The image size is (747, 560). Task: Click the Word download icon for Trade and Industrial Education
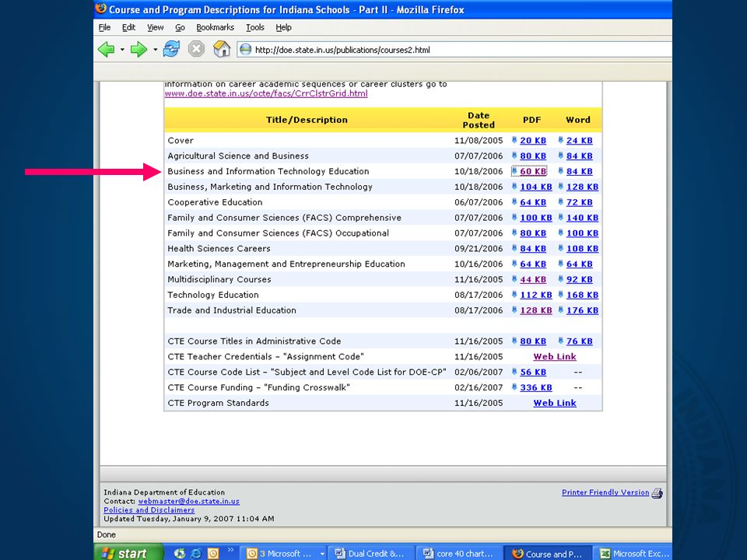(561, 310)
